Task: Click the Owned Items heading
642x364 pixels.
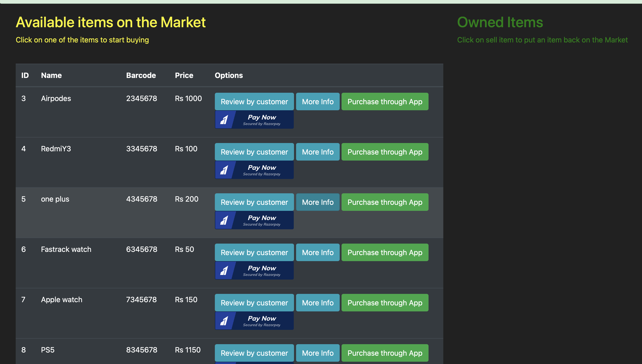Action: pos(500,22)
